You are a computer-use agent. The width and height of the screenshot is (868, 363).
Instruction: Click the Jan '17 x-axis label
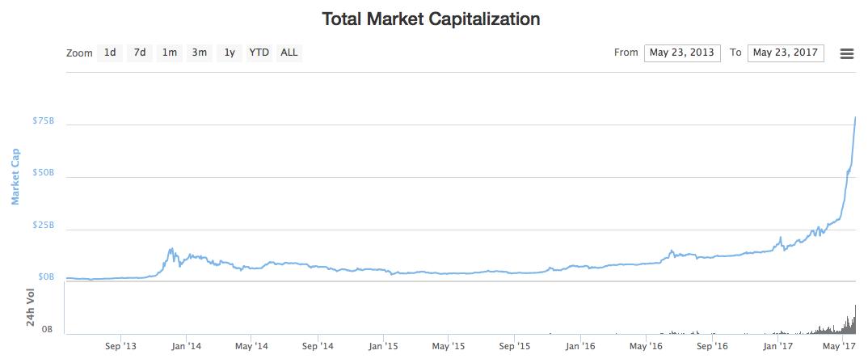tap(779, 346)
